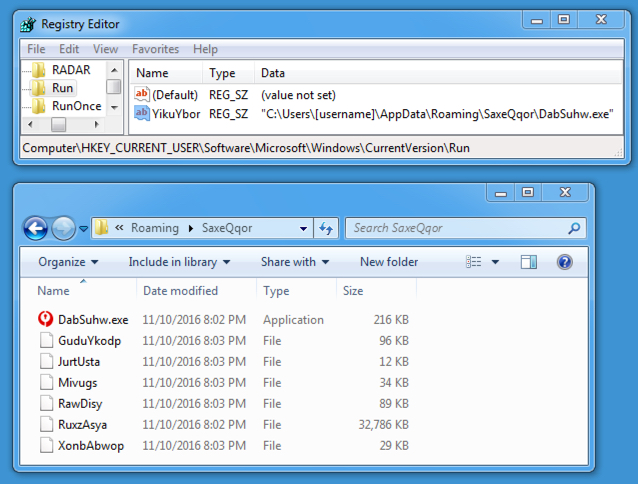Click the Explorer Forward arrow button
Image resolution: width=638 pixels, height=484 pixels.
(x=63, y=228)
